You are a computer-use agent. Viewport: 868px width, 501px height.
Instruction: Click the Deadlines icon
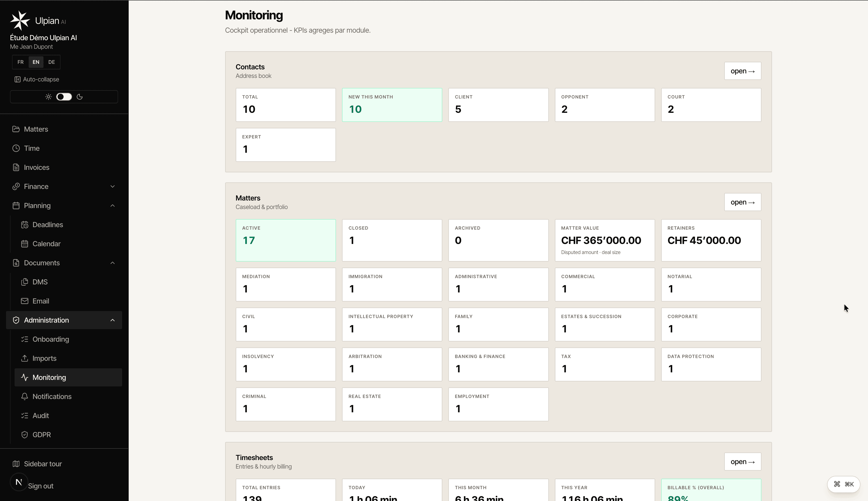(x=24, y=225)
